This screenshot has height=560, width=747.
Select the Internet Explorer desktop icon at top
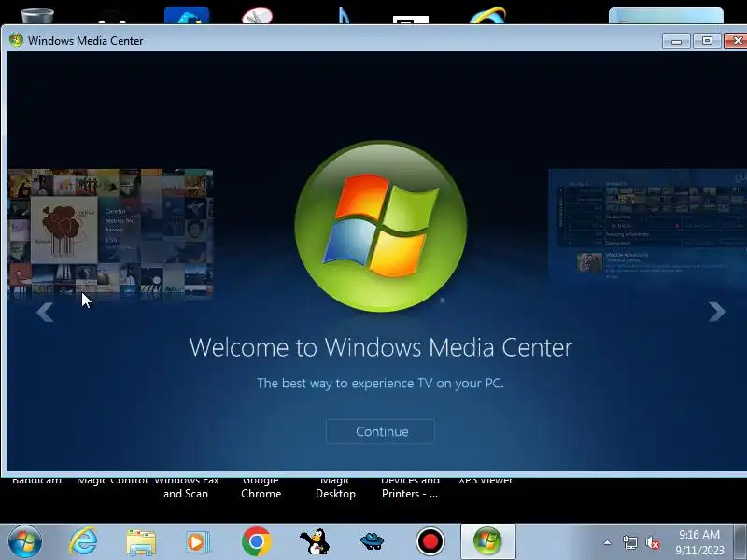pyautogui.click(x=487, y=15)
